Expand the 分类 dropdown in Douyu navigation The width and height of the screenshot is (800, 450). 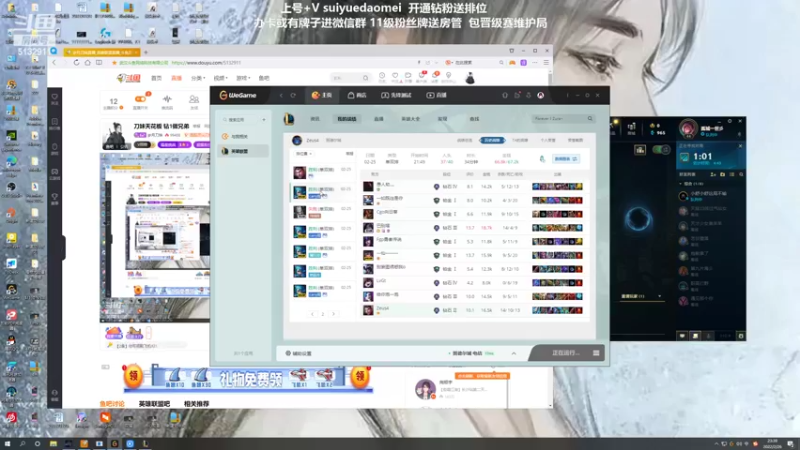(198, 78)
